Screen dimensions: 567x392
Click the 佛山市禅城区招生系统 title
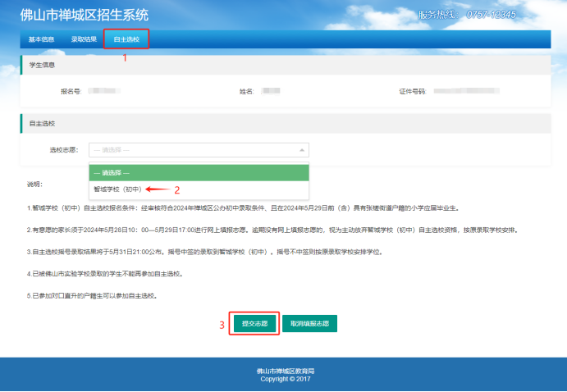click(x=84, y=14)
